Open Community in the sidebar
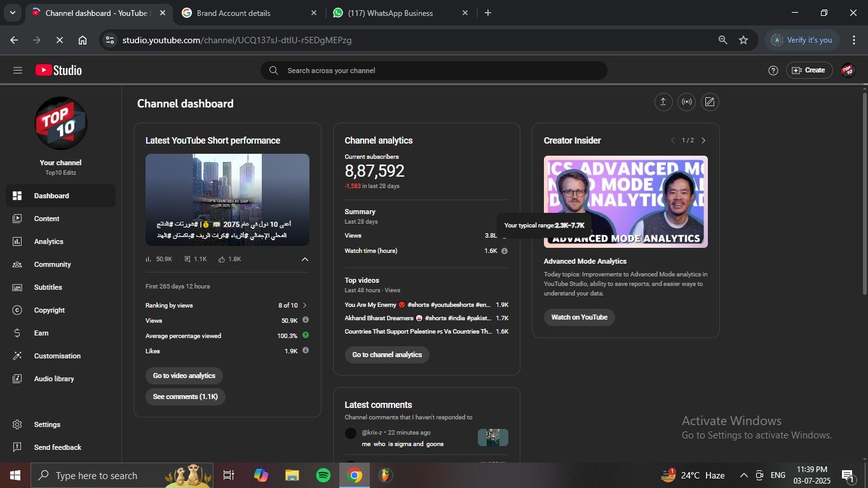The height and width of the screenshot is (488, 868). (60, 264)
